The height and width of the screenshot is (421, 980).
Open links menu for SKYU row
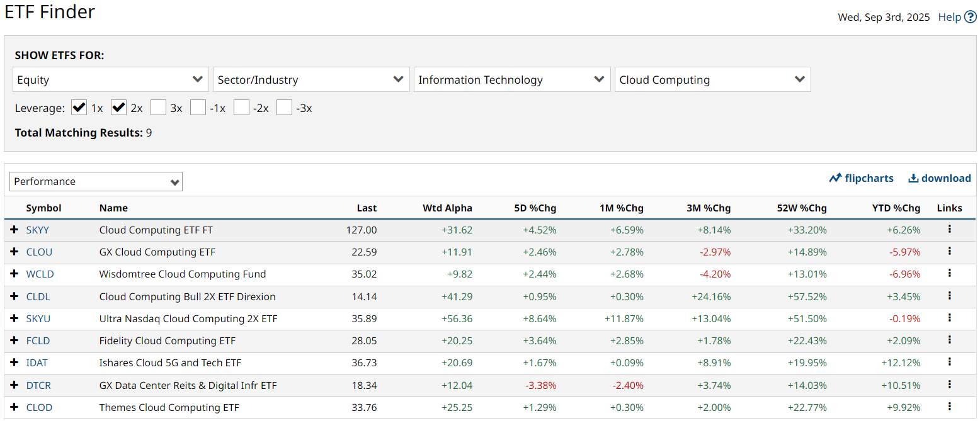949,318
